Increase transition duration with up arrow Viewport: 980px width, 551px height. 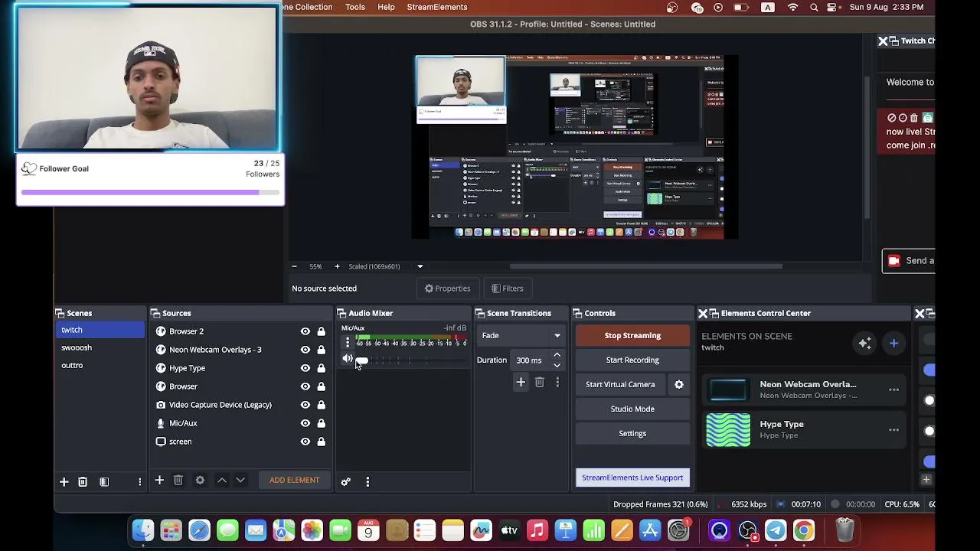[557, 355]
